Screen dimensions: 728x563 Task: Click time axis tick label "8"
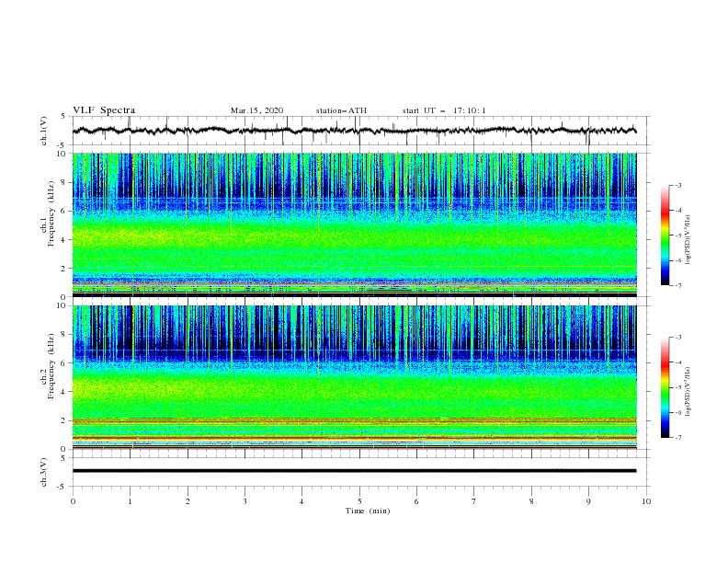[x=531, y=501]
